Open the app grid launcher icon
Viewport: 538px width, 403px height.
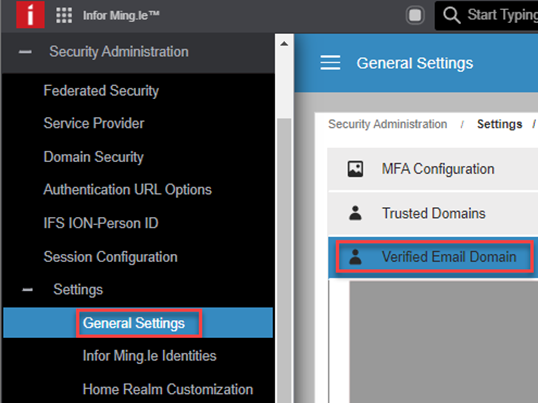[64, 15]
